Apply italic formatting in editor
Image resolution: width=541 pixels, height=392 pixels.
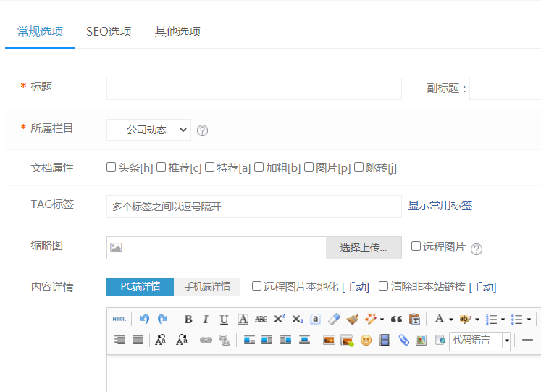click(206, 319)
